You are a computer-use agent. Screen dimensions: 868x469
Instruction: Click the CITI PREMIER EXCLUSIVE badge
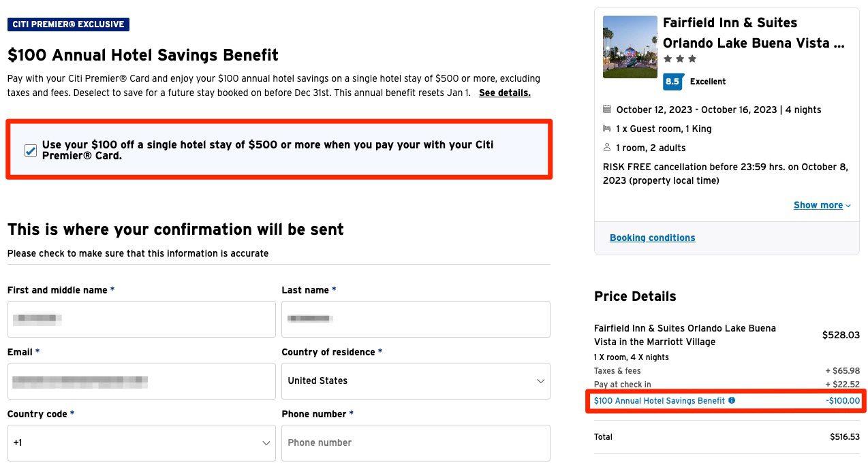[x=68, y=24]
